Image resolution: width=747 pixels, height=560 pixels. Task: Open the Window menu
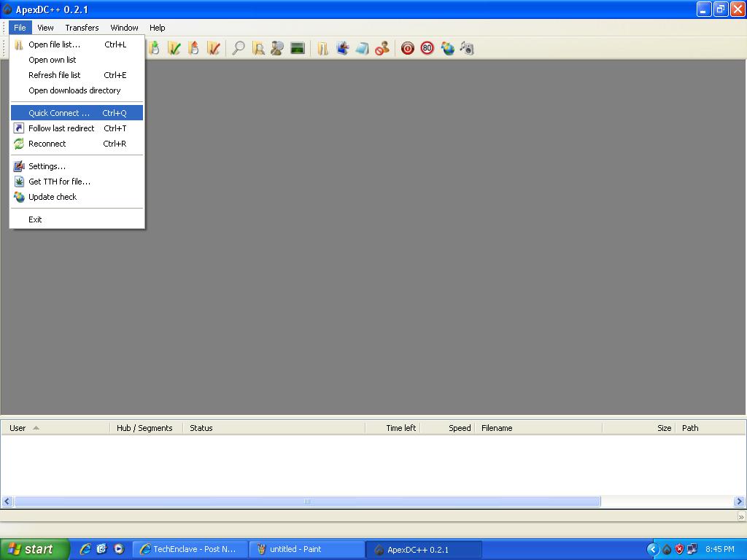point(124,28)
